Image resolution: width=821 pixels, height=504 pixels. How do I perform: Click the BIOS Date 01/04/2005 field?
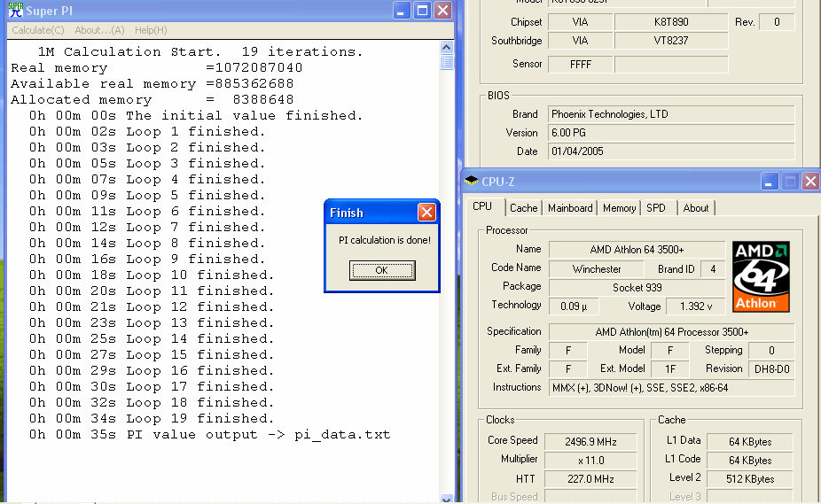[671, 151]
